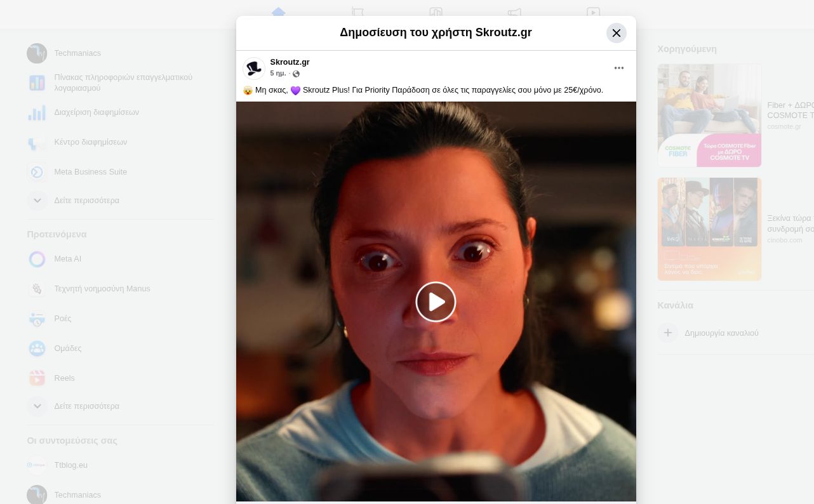Open Ροές from the sidebar
This screenshot has width=814, height=504.
click(62, 319)
